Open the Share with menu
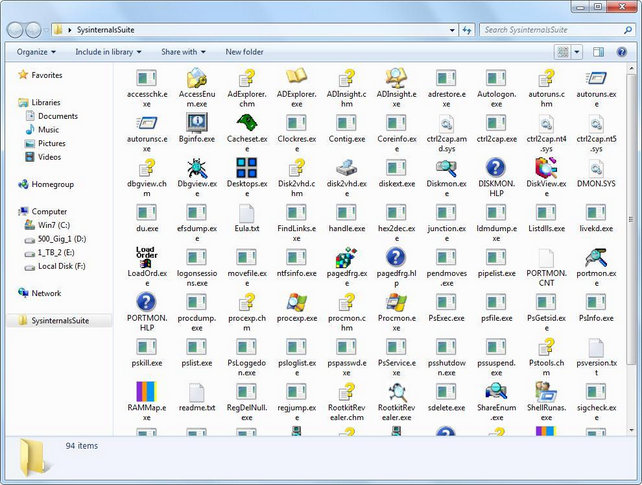This screenshot has height=485, width=642. tap(183, 52)
